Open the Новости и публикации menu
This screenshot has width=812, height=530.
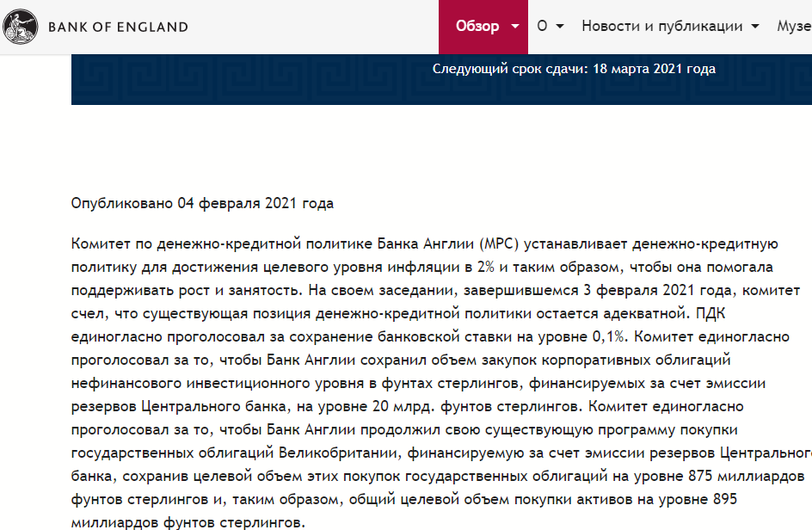click(x=661, y=26)
